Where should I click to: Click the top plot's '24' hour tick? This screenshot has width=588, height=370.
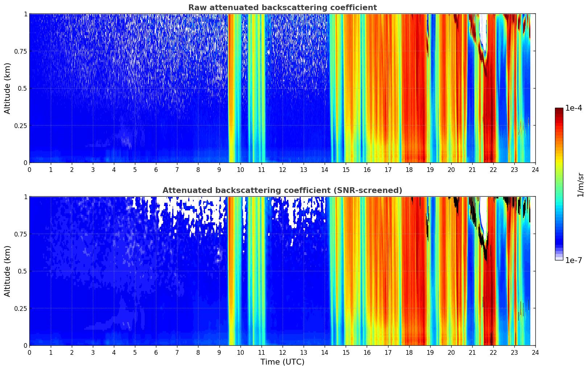click(535, 169)
